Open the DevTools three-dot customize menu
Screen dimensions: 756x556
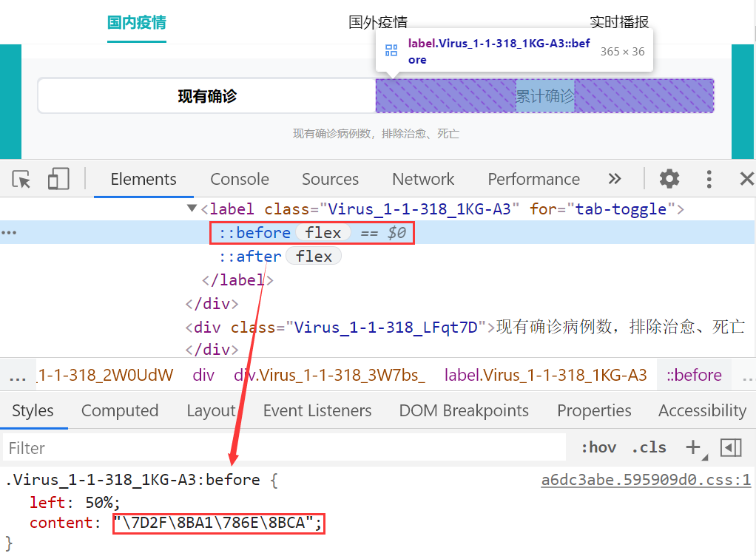pyautogui.click(x=709, y=179)
